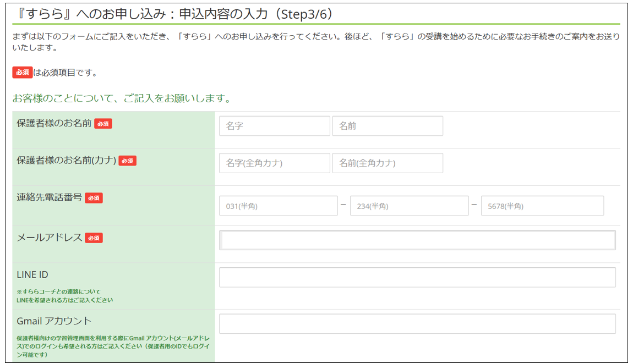Click the メールアドレス label text
This screenshot has height=364, width=633.
(49, 238)
